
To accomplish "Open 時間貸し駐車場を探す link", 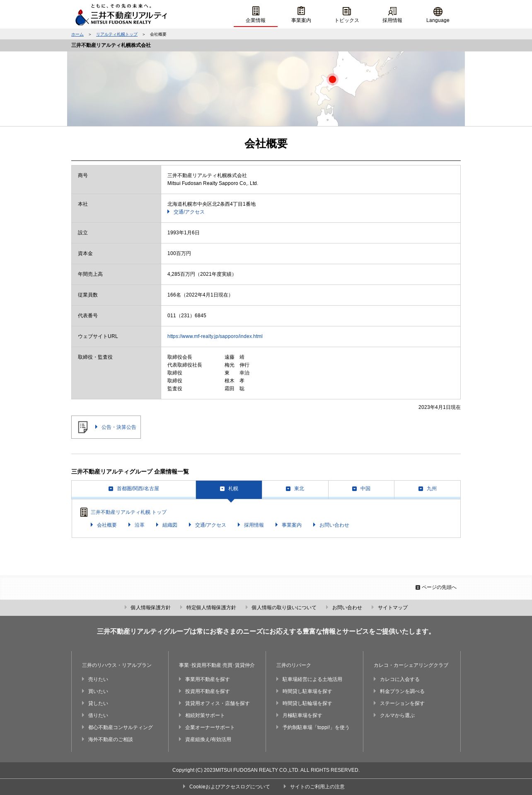I will click(307, 691).
